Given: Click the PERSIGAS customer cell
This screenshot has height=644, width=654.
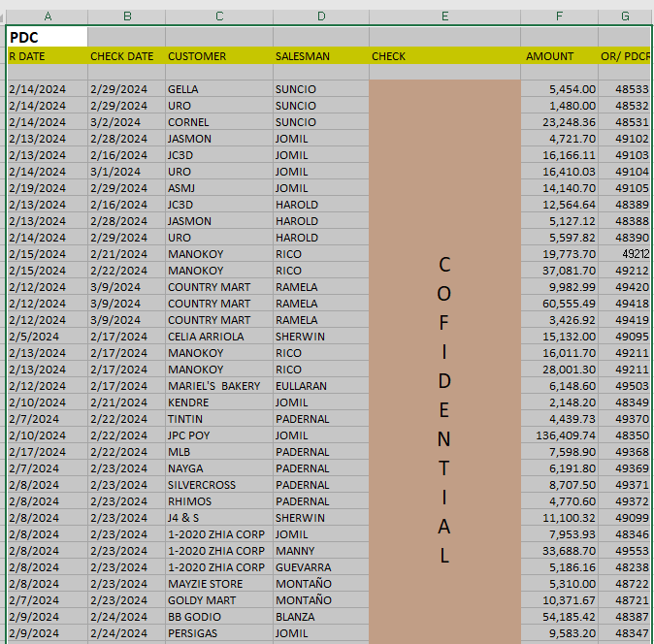Looking at the screenshot, I should pyautogui.click(x=218, y=633).
